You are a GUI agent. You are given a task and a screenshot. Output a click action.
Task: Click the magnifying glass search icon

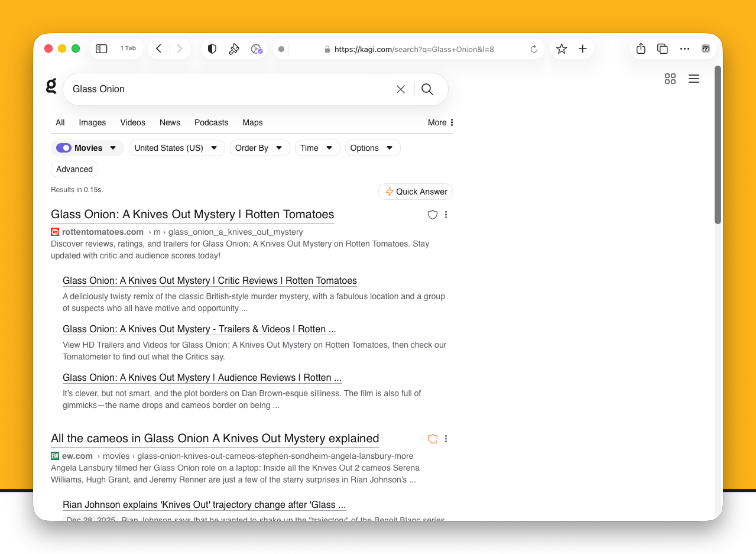[x=427, y=89]
